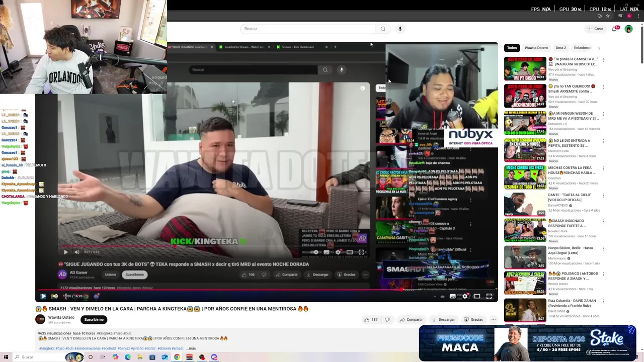This screenshot has width=644, height=362.
Task: Open Chrome from the Windows taskbar
Action: click(177, 357)
